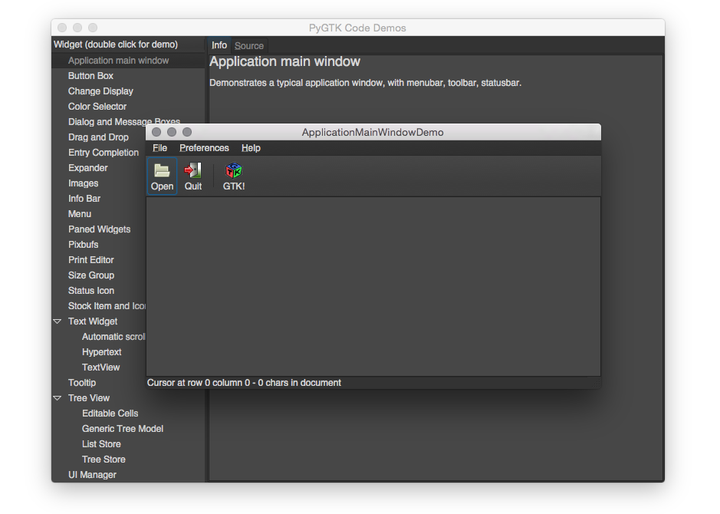Select the Color Selector demo entry
The width and height of the screenshot is (720, 514).
pos(97,107)
